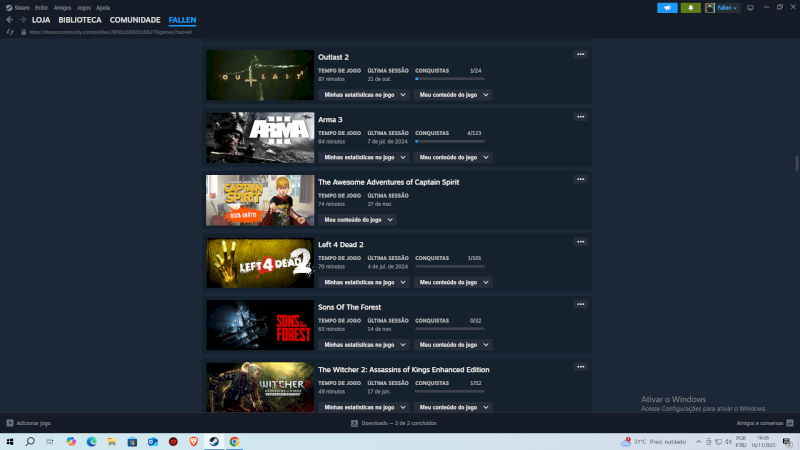
Task: Open options ellipsis for Left 4 Dead 2
Action: (581, 242)
